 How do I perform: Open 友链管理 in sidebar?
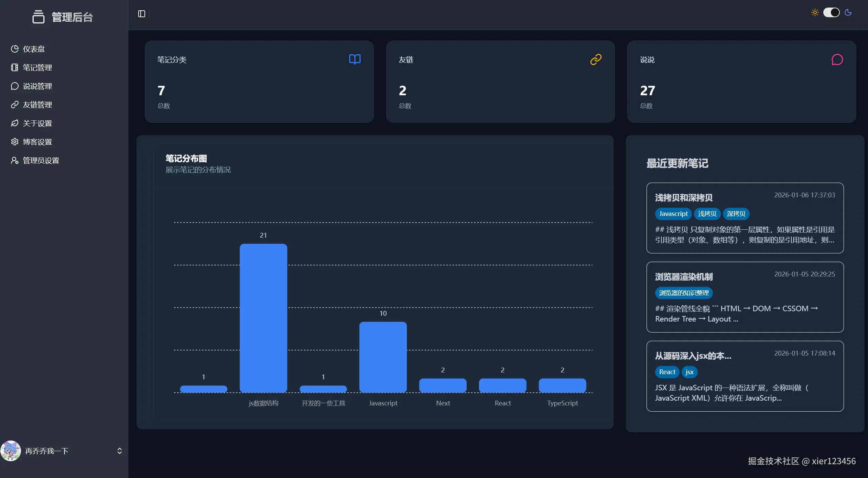pyautogui.click(x=37, y=105)
